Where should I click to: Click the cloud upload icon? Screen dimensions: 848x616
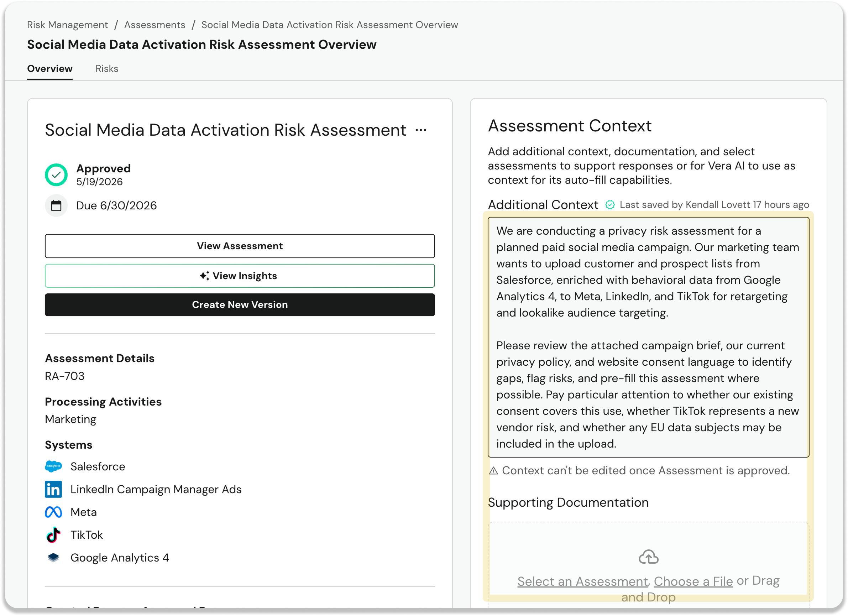648,557
